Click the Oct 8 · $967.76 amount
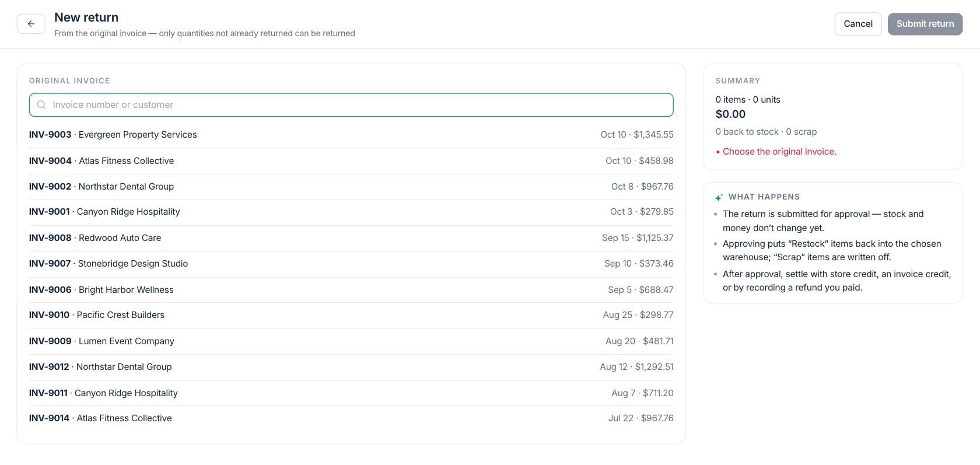 642,187
